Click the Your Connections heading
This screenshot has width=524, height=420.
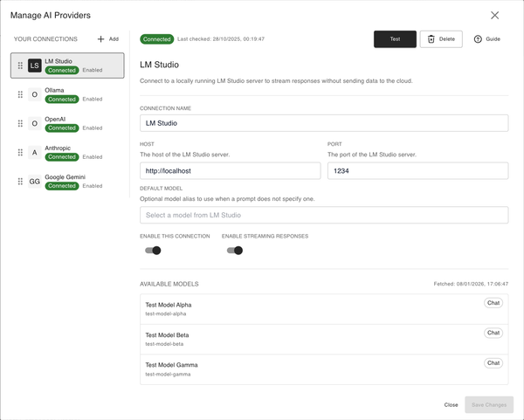pos(45,39)
